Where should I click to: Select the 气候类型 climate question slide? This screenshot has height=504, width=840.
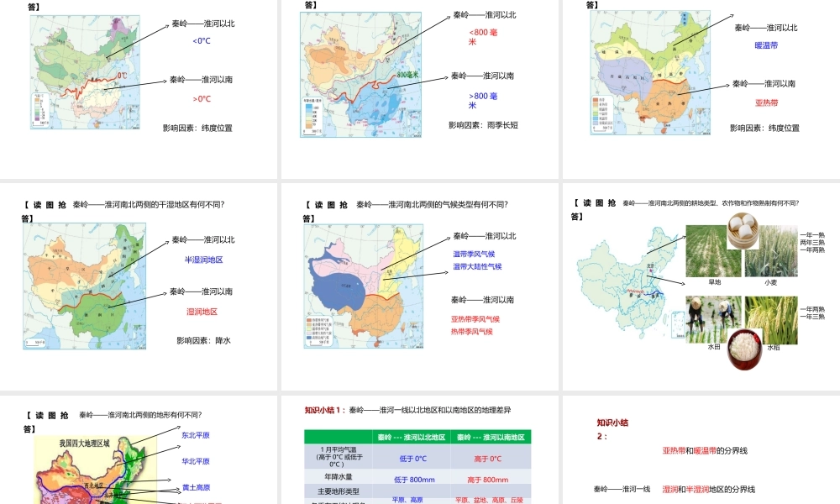[x=419, y=286]
